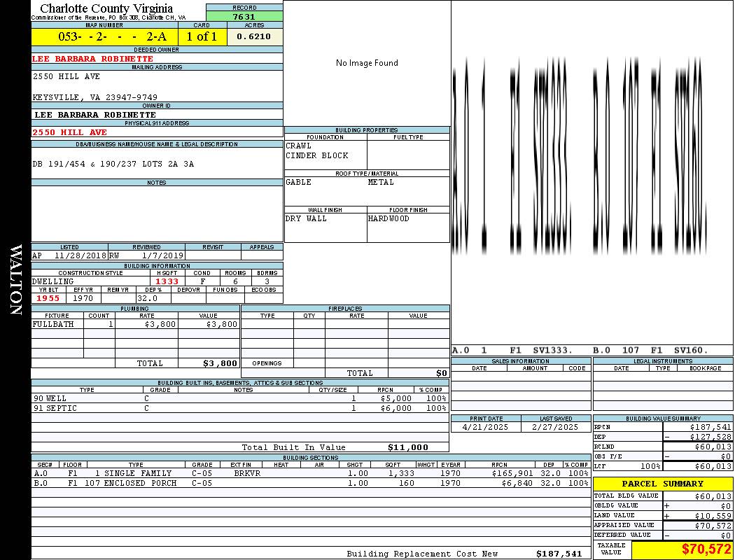
Task: Click KEYSVILLE, VA 23947-9749 text
Action: click(x=94, y=97)
